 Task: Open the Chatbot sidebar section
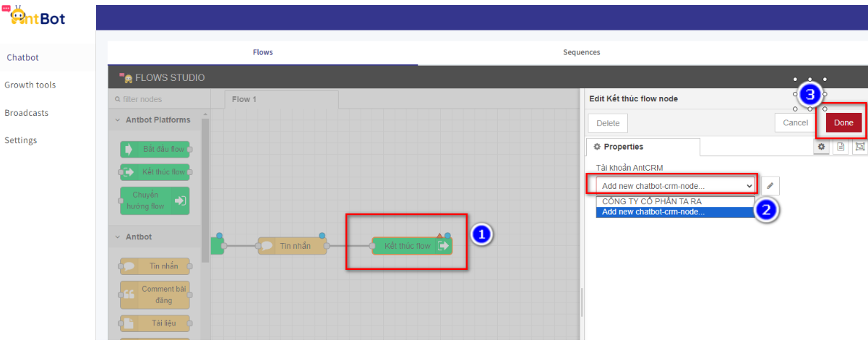(22, 57)
